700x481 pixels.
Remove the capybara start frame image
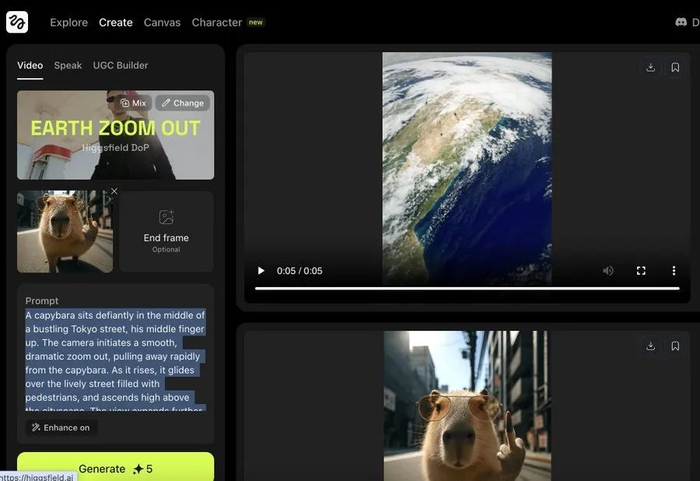tap(114, 191)
